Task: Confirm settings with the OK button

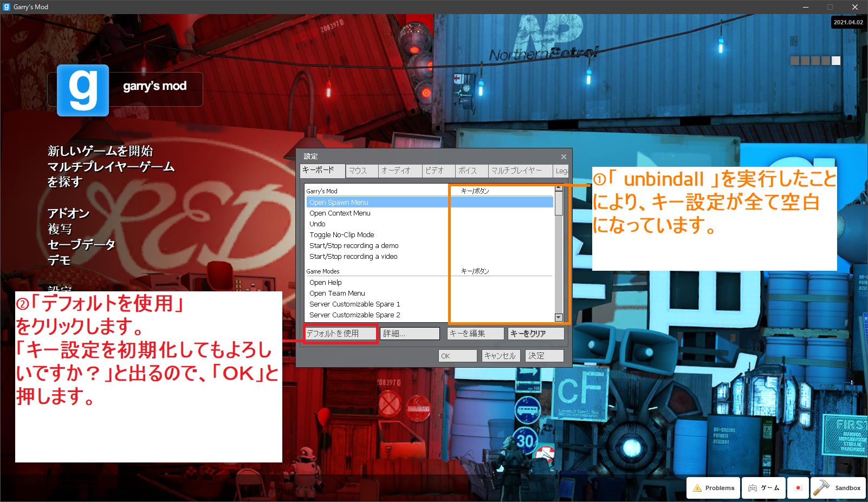Action: pyautogui.click(x=457, y=356)
